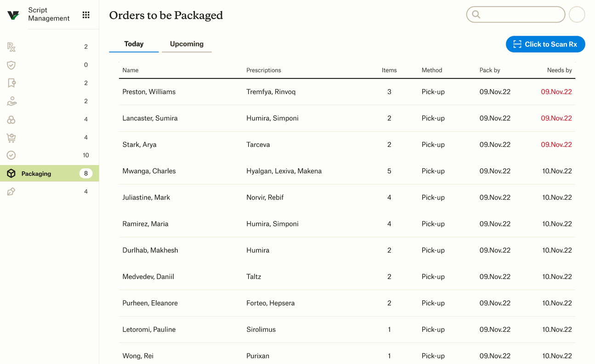Open order for Ramirez, Maria

[347, 224]
